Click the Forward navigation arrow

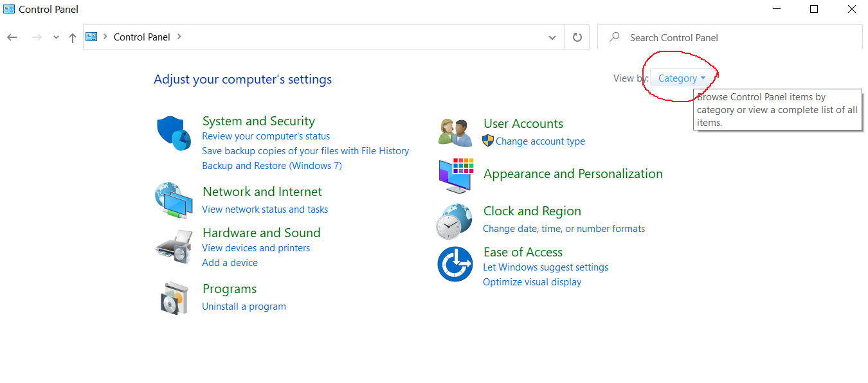(37, 37)
